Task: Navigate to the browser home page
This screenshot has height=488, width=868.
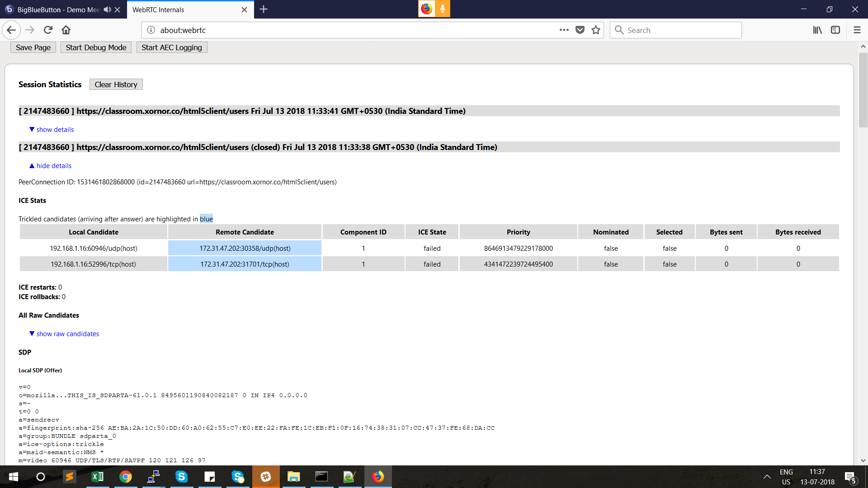Action: pyautogui.click(x=66, y=30)
